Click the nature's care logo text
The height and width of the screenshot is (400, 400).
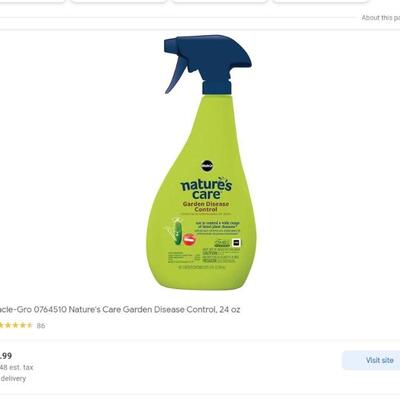click(206, 189)
